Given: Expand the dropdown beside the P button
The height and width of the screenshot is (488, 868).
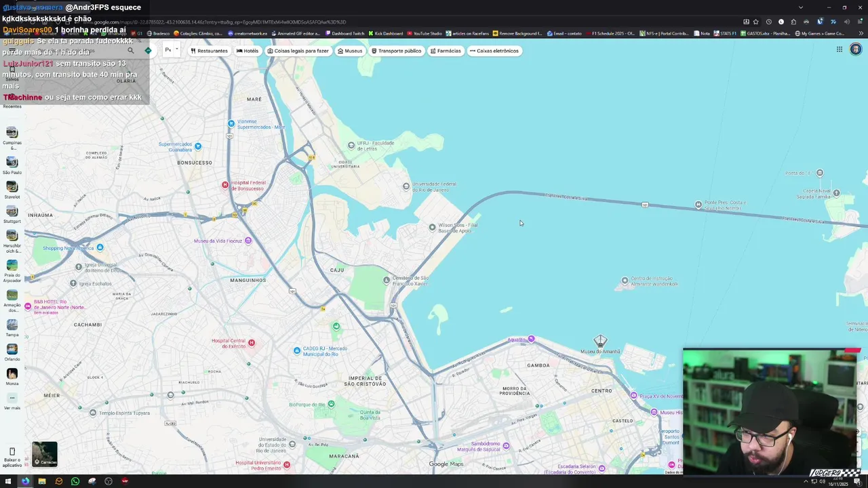Looking at the screenshot, I should pyautogui.click(x=177, y=49).
